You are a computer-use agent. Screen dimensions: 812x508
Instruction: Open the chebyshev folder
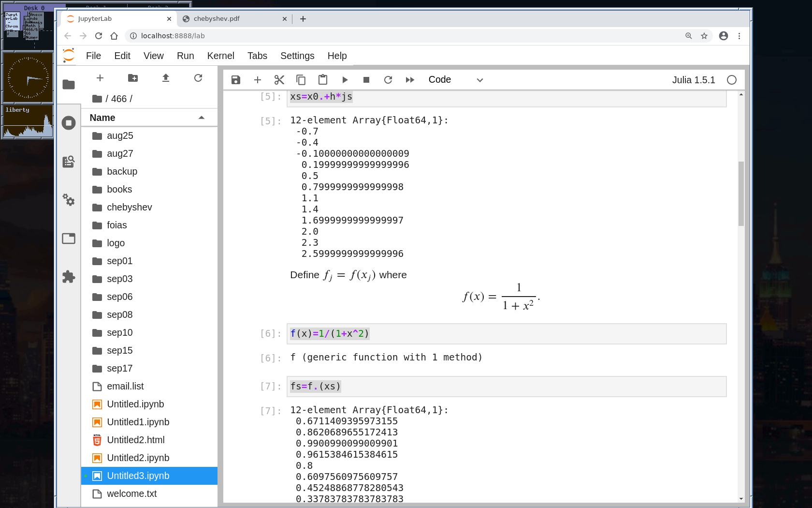pos(129,207)
